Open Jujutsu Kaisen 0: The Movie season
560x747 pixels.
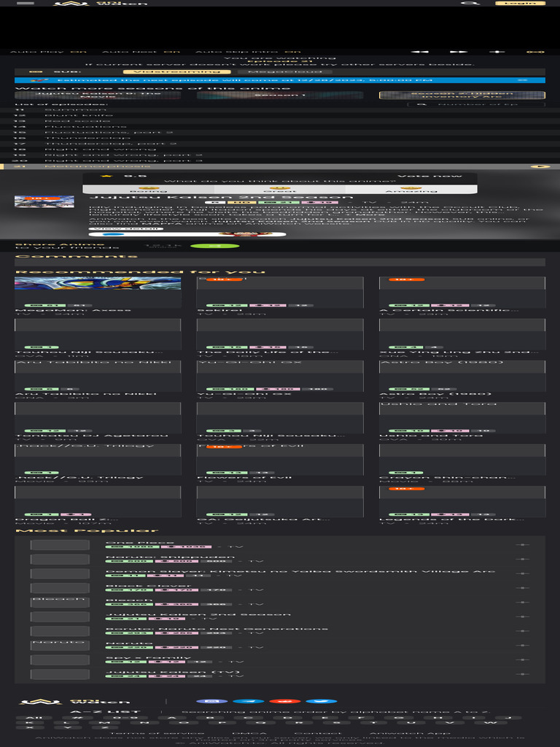coord(98,95)
